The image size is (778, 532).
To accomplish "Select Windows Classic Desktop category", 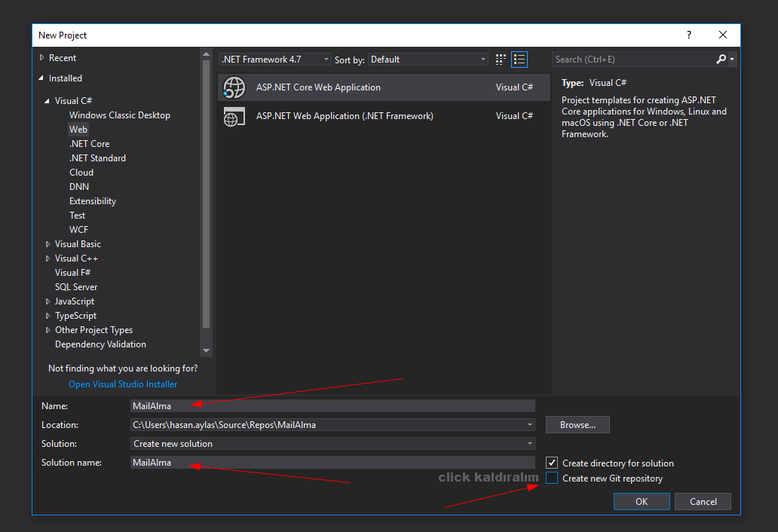I will pos(120,115).
